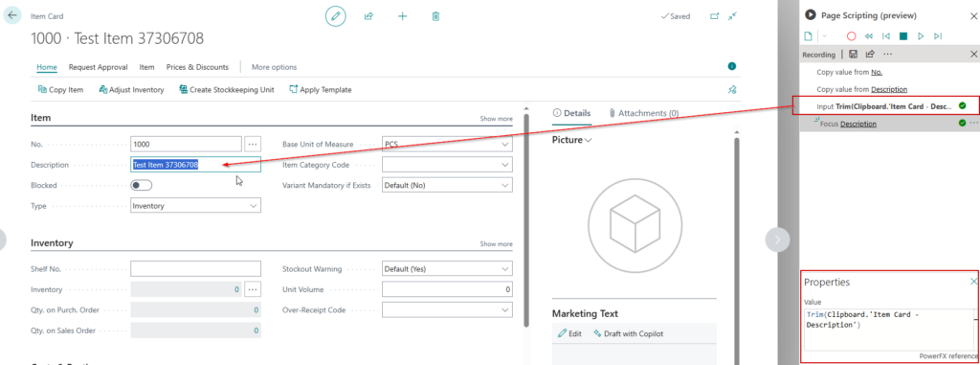Open the Inventory field ellipsis button

[x=253, y=289]
